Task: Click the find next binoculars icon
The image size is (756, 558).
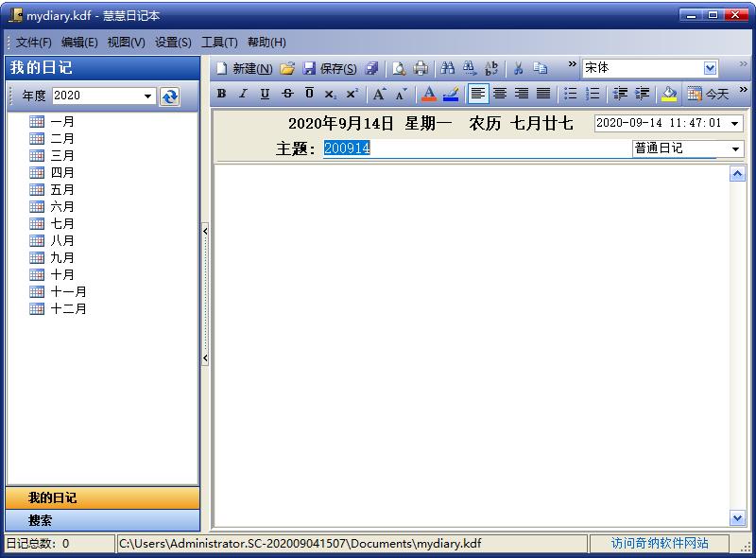Action: coord(469,68)
